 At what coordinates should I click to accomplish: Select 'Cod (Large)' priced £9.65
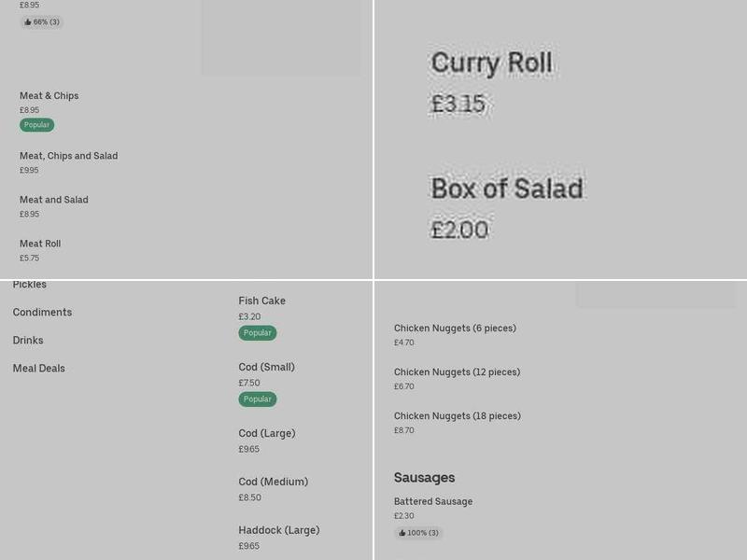click(x=268, y=433)
